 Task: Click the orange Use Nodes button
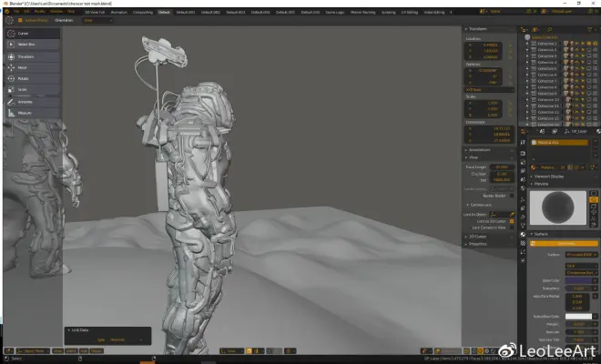click(x=564, y=243)
